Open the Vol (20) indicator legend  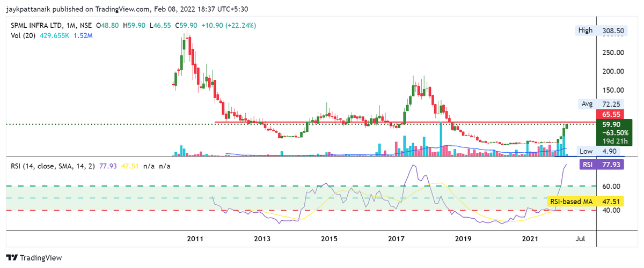click(x=23, y=36)
